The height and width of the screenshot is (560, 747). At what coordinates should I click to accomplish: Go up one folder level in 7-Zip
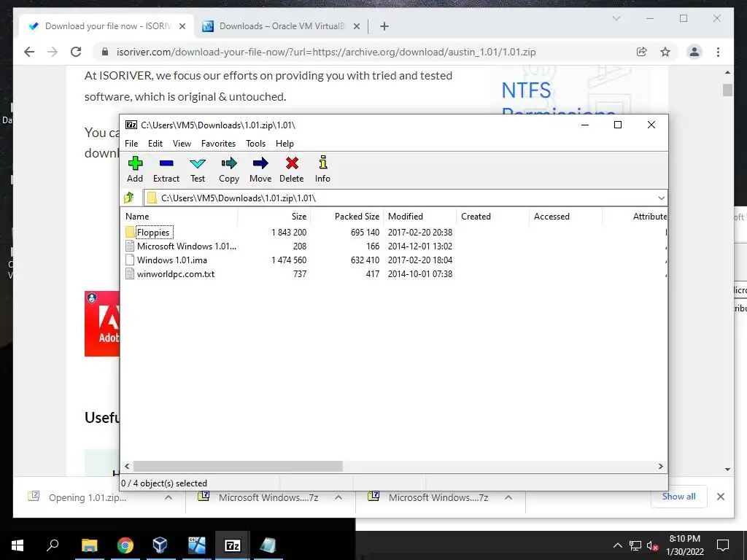[x=129, y=198]
